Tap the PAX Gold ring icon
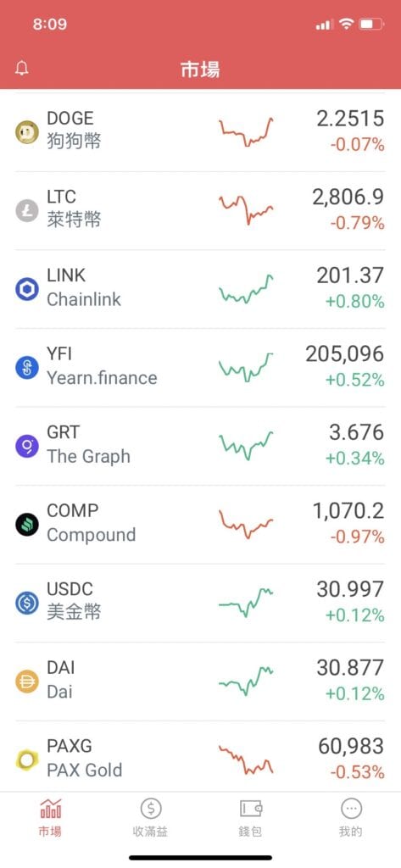 pyautogui.click(x=26, y=760)
